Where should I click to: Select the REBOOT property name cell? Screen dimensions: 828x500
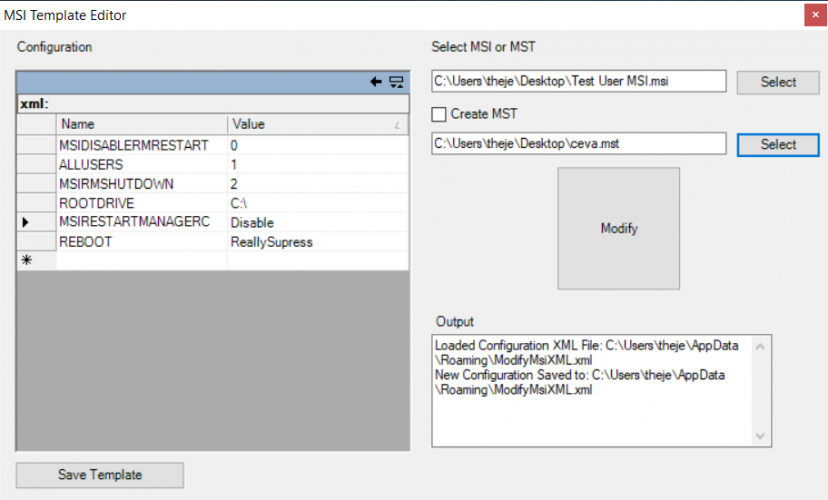[x=141, y=241]
